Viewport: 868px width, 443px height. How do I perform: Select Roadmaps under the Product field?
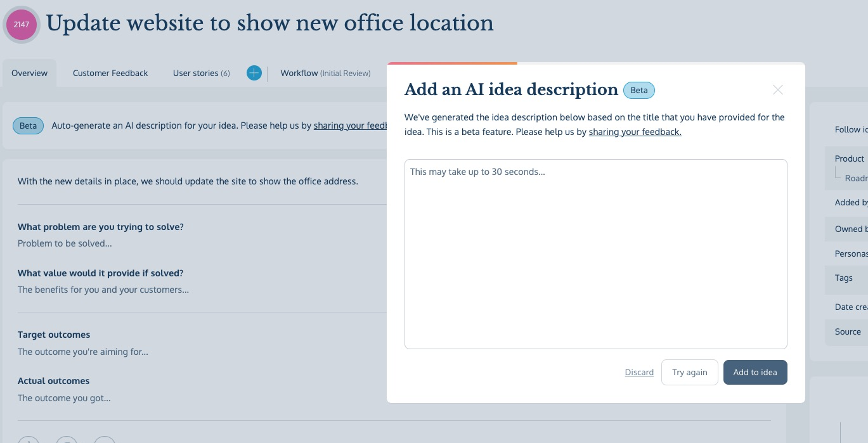pyautogui.click(x=857, y=178)
